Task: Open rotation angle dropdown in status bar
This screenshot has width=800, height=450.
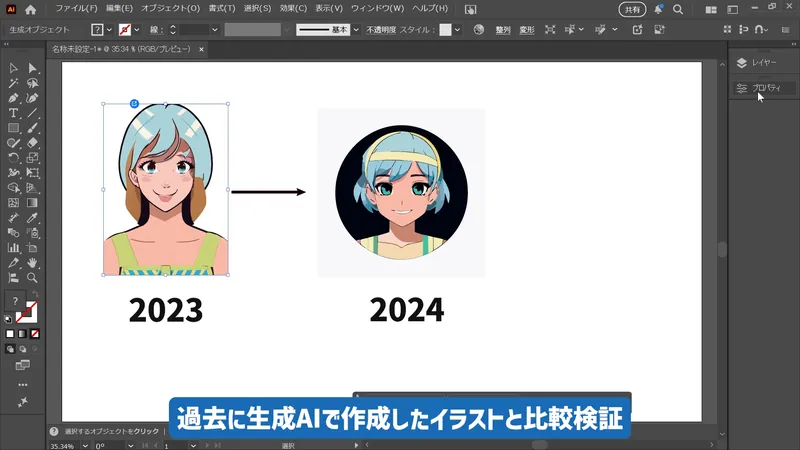Action: (131, 446)
